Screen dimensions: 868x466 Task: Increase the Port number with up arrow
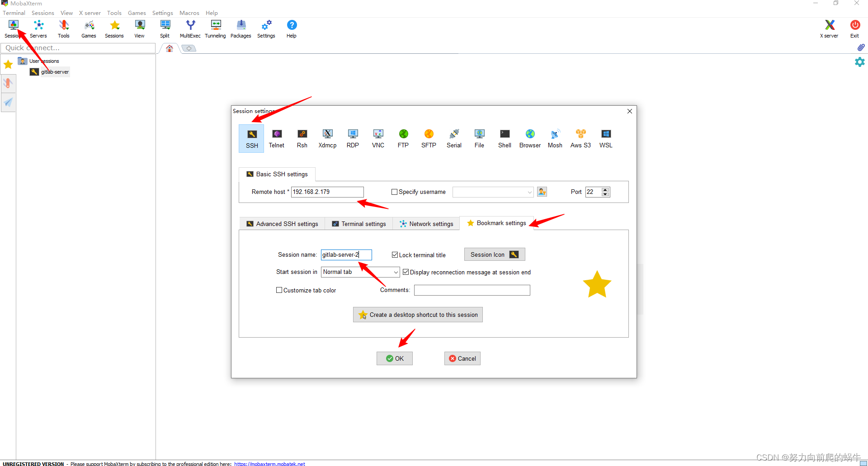[605, 190]
